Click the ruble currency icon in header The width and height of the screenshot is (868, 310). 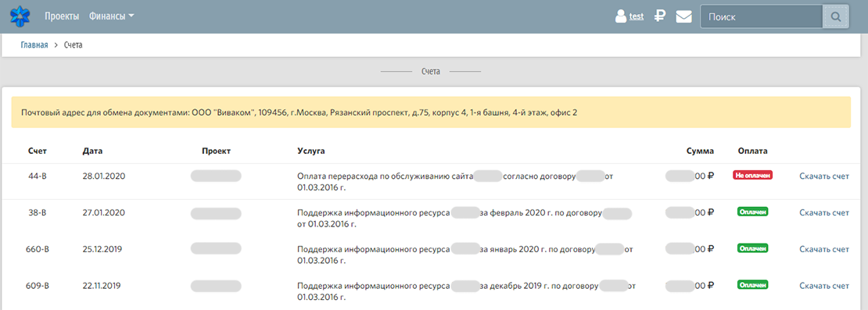coord(659,16)
